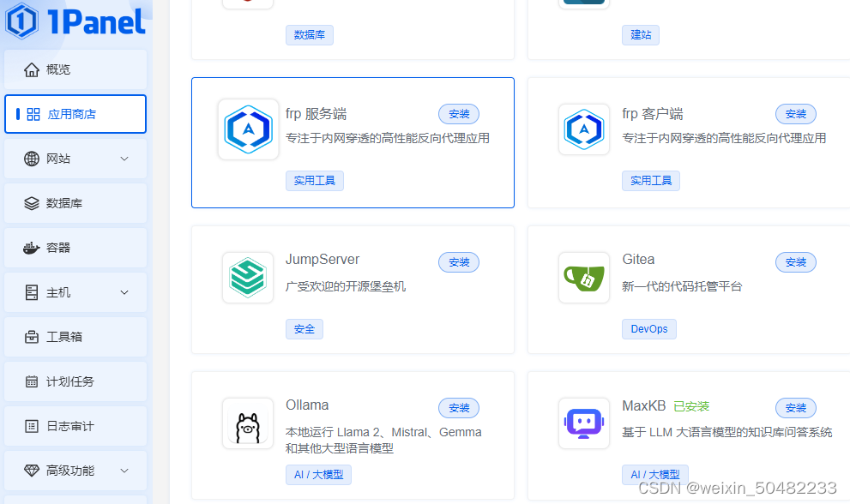
Task: Click the Ollama title text
Action: [307, 405]
